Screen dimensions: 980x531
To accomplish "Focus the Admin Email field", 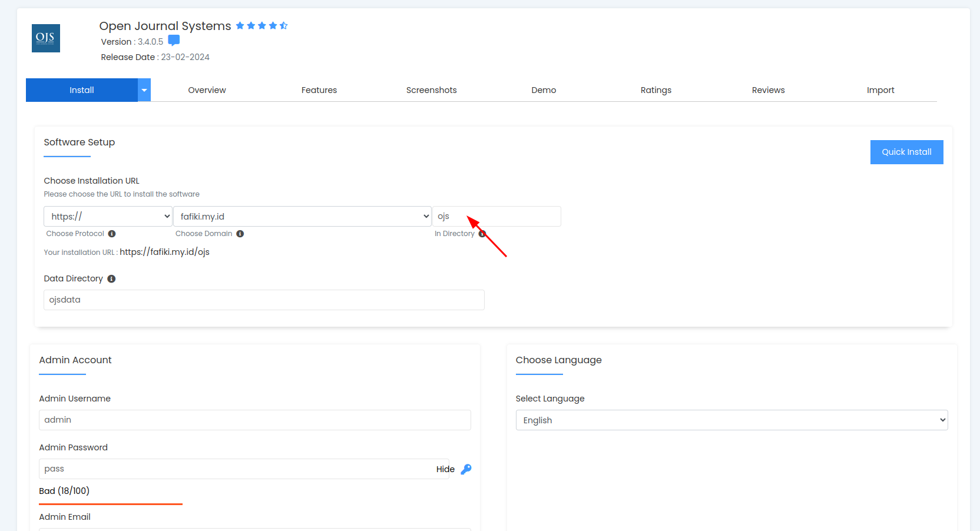I will click(255, 529).
